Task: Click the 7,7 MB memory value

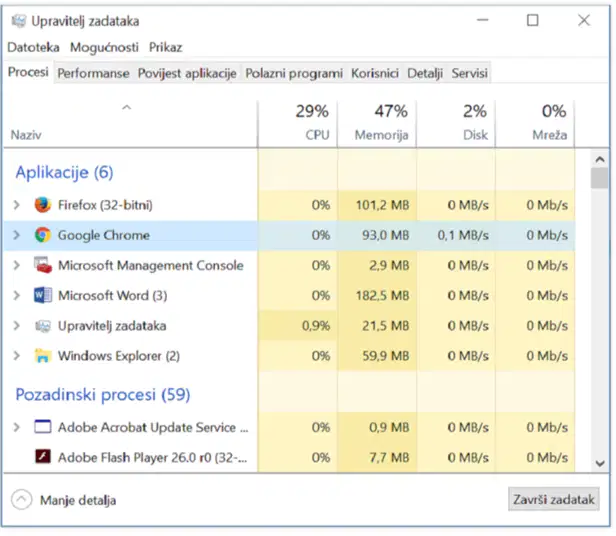Action: 389,457
